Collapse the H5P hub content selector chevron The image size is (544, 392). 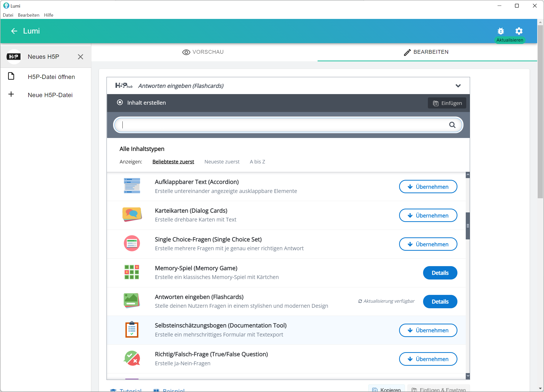coord(458,86)
